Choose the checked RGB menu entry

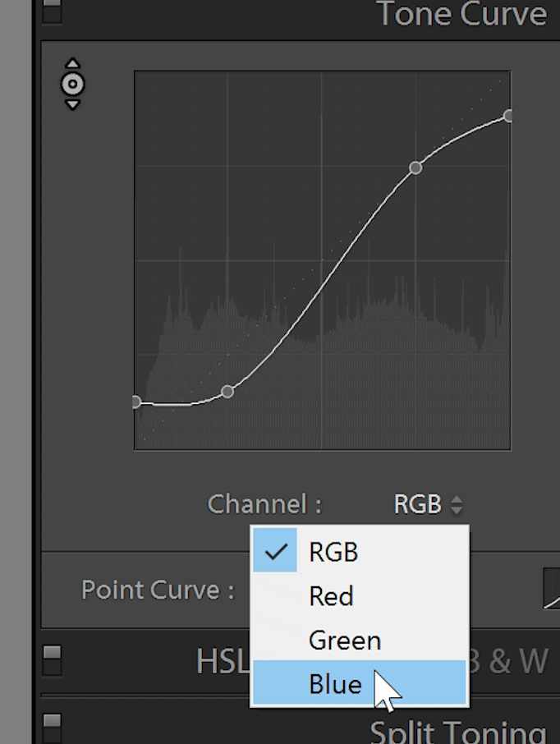point(333,552)
